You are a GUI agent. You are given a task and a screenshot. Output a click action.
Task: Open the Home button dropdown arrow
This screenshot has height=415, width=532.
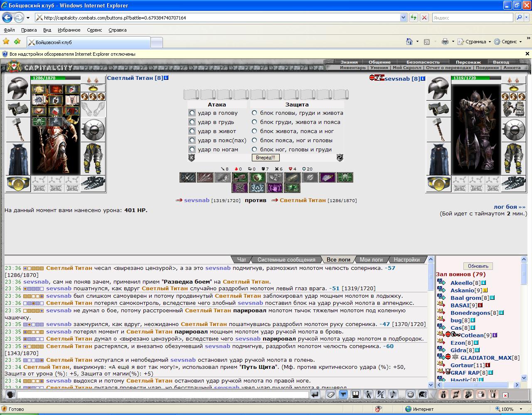coord(417,42)
